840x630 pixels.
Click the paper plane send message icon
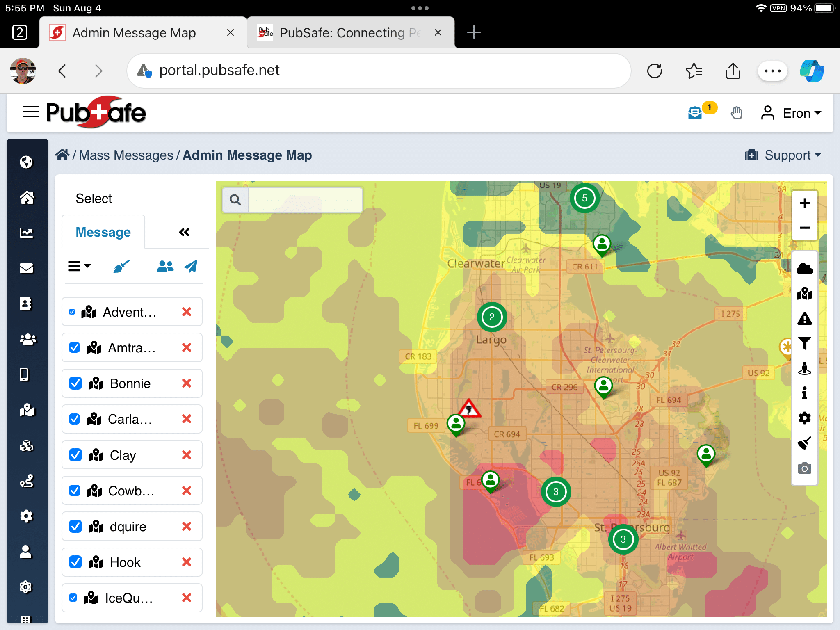click(191, 267)
